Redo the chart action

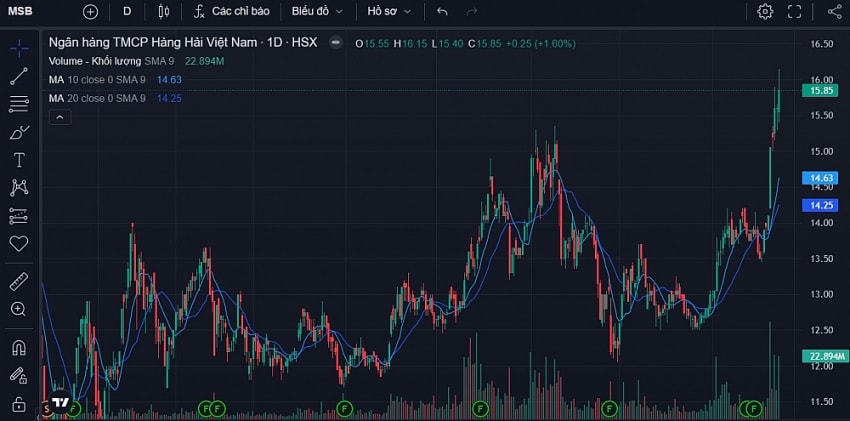[x=472, y=11]
